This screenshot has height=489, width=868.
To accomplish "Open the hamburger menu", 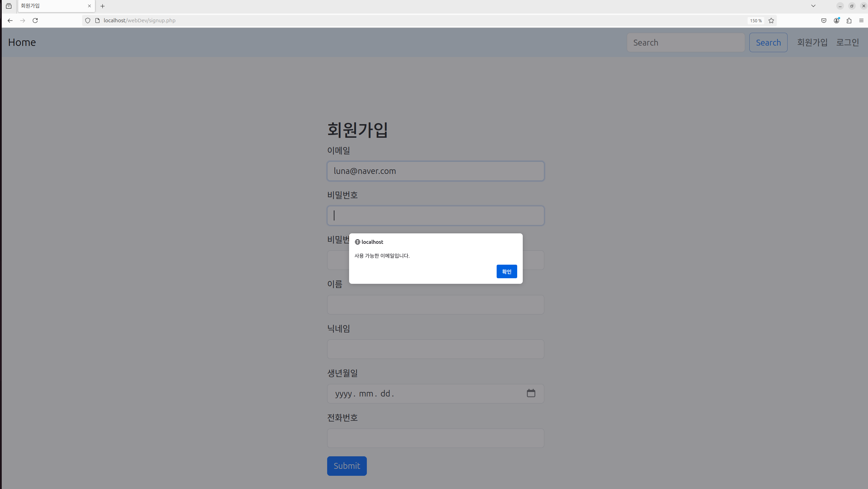I will point(862,21).
